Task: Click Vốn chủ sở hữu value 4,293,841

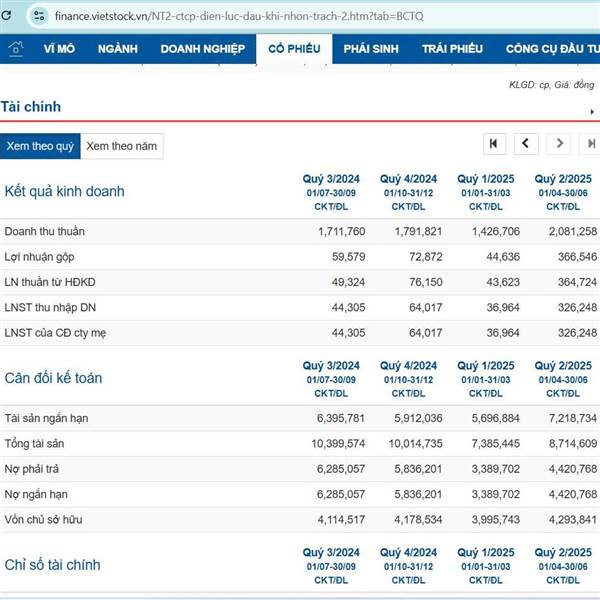Action: 573,519
